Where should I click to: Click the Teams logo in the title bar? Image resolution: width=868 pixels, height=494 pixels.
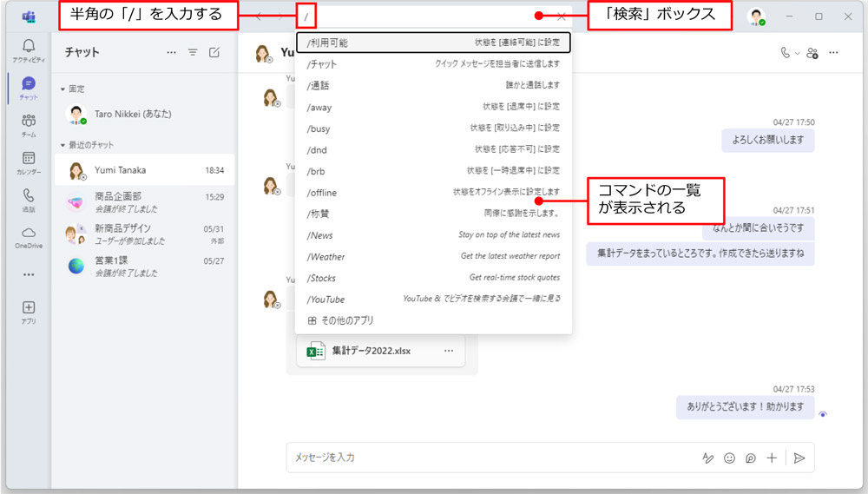pyautogui.click(x=29, y=16)
